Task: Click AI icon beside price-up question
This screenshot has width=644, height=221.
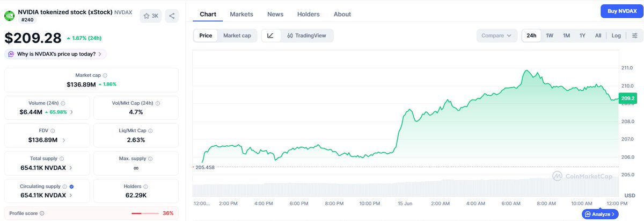Action: tap(11, 54)
